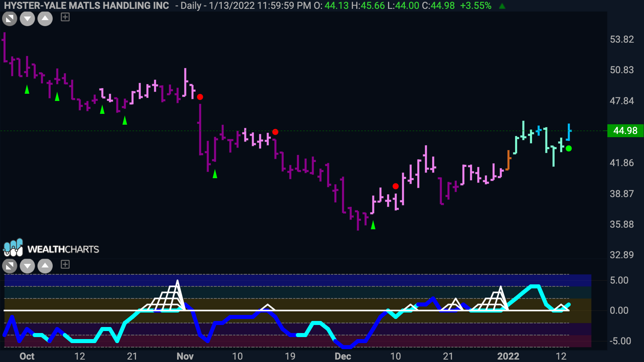Click the red dot signal in early November
The width and height of the screenshot is (644, 362).
pos(200,97)
